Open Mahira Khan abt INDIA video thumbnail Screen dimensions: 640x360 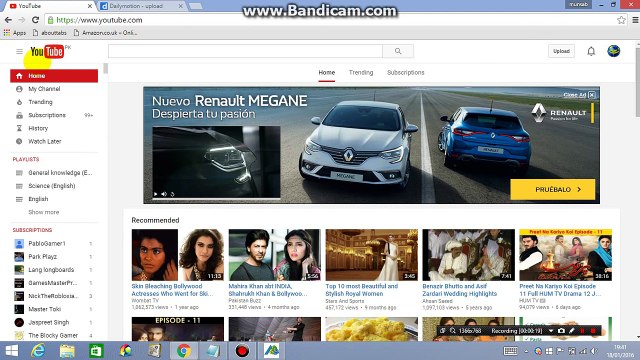[275, 255]
